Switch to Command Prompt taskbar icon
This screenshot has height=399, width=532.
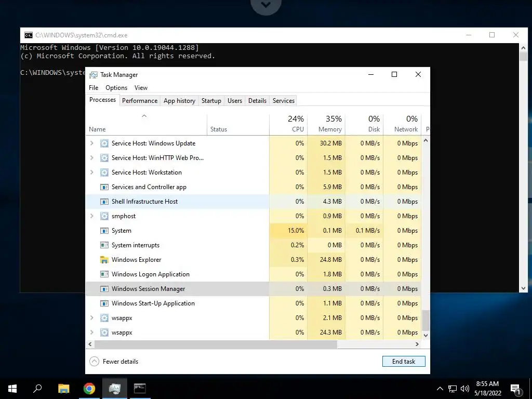pyautogui.click(x=140, y=389)
